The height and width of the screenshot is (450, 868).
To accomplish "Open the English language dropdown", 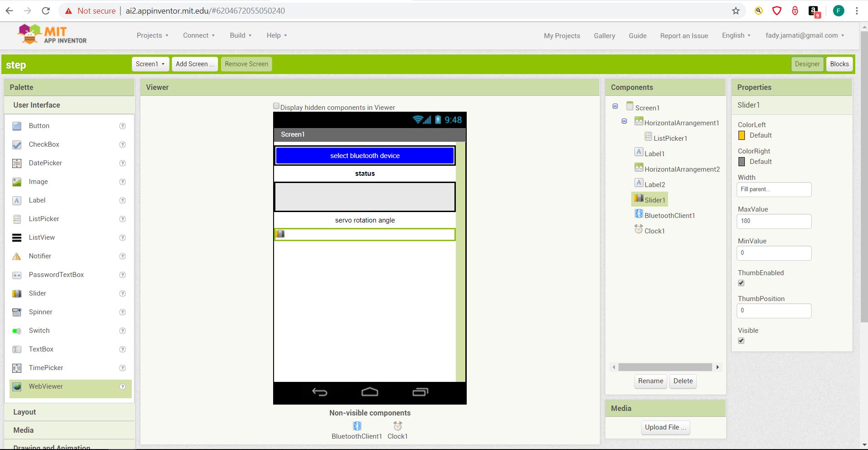I will [x=736, y=35].
